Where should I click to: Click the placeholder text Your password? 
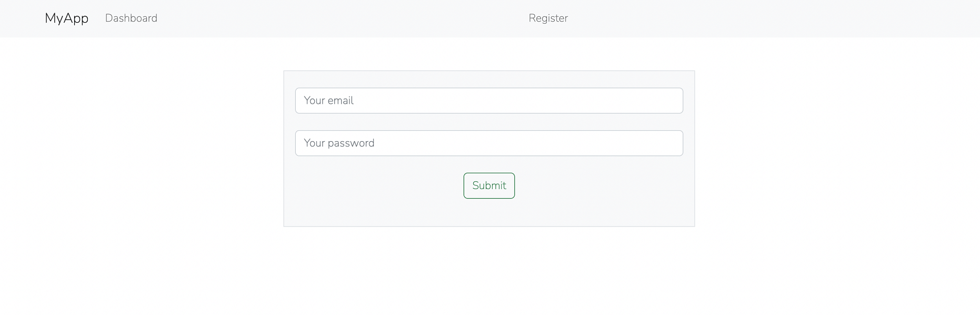pyautogui.click(x=339, y=143)
